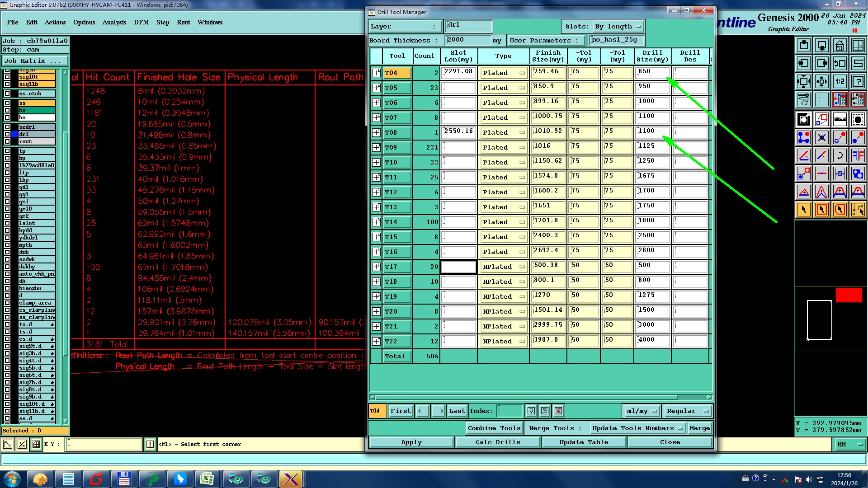868x488 pixels.
Task: Toggle checkbox for the szdrl layer
Action: [7, 127]
